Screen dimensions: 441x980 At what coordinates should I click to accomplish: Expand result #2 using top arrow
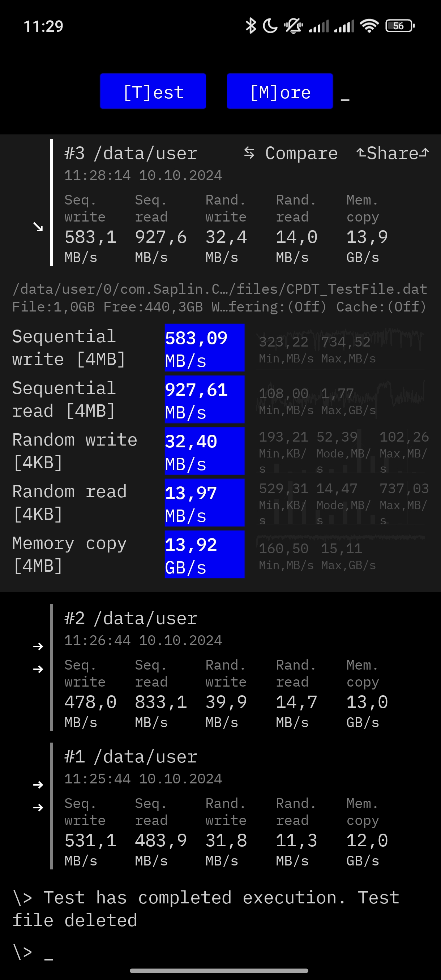coord(38,646)
